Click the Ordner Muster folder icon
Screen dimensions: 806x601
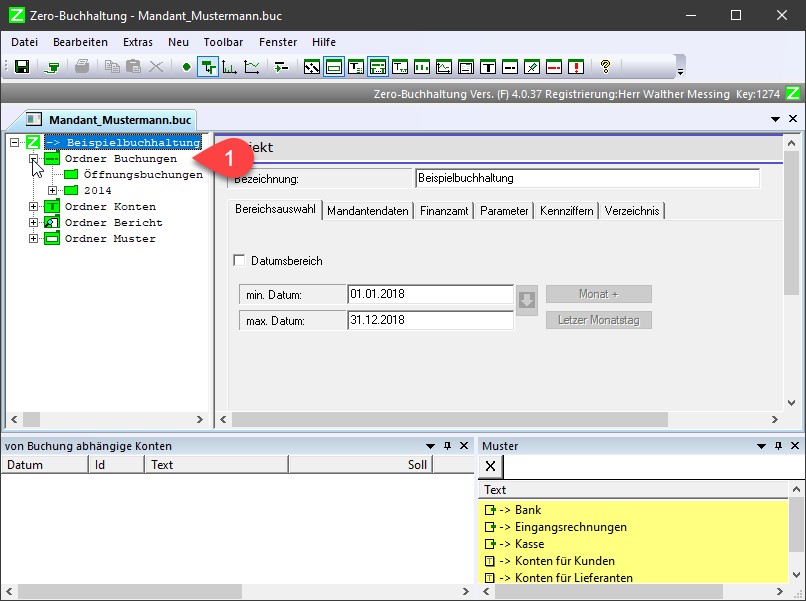[x=52, y=239]
